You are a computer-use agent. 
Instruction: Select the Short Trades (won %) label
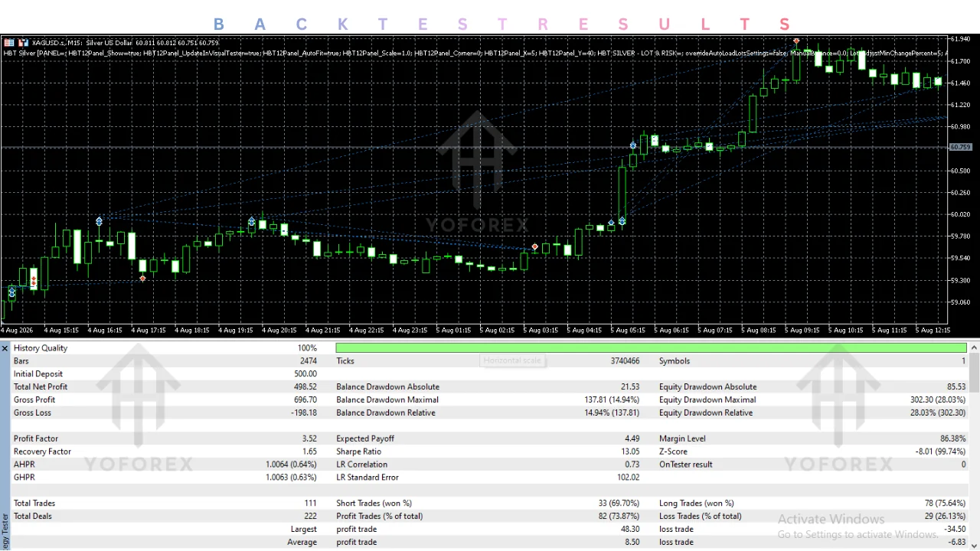[x=374, y=504]
